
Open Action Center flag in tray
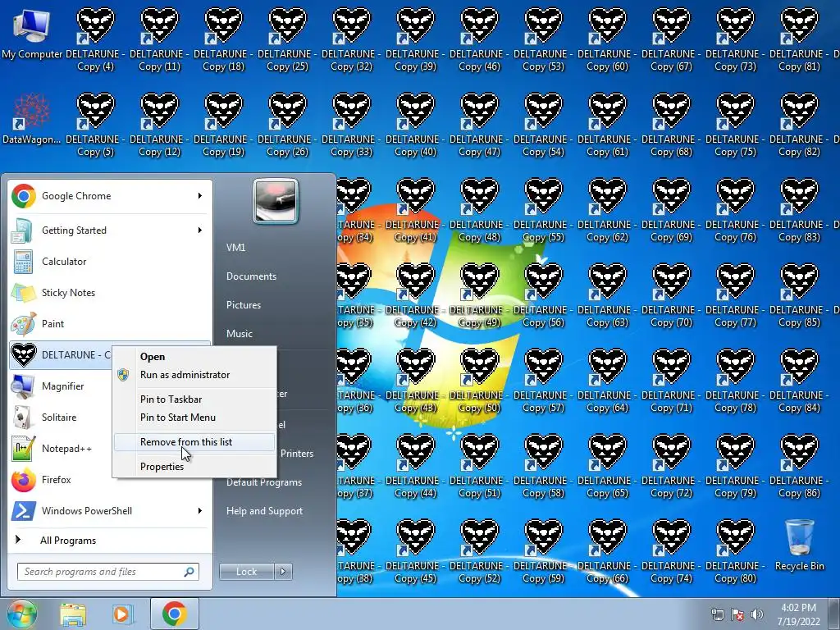tap(737, 614)
